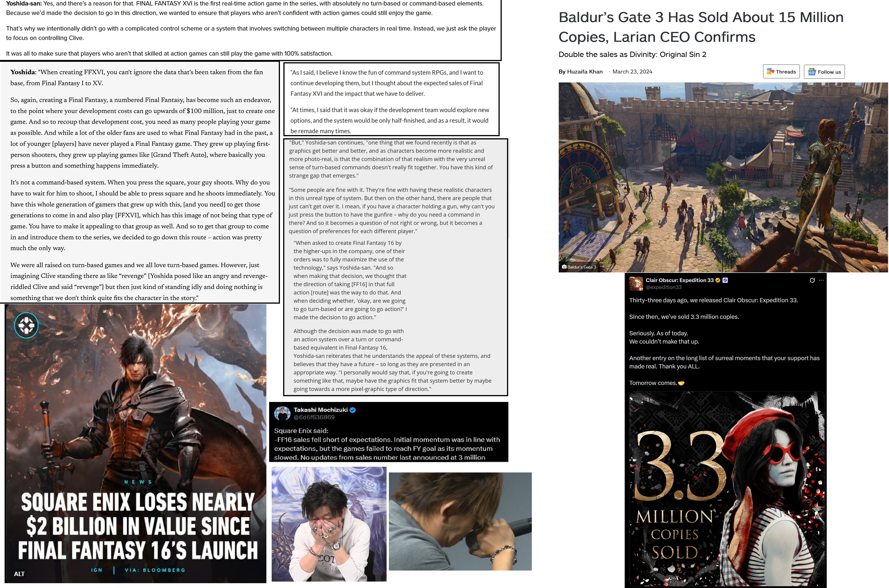
Task: Click the Grok icon on Expedition 33 tweet
Action: pyautogui.click(x=812, y=280)
